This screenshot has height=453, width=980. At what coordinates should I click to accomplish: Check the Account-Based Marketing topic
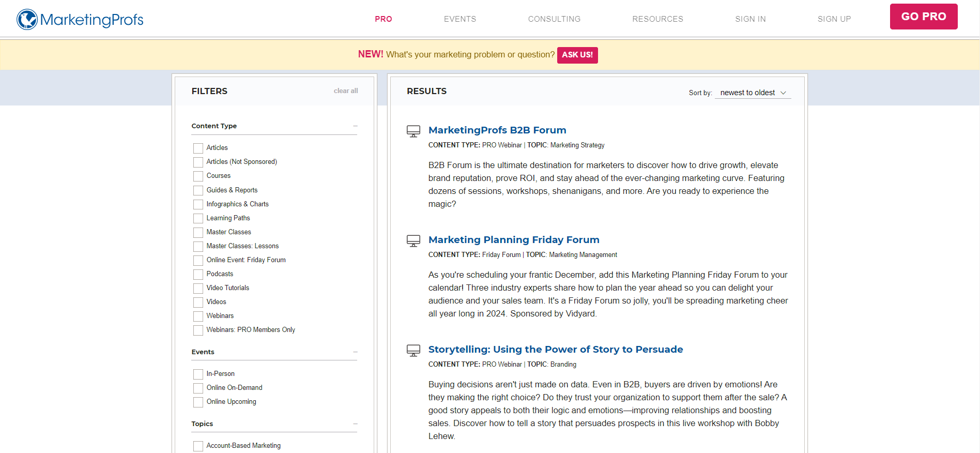point(198,446)
